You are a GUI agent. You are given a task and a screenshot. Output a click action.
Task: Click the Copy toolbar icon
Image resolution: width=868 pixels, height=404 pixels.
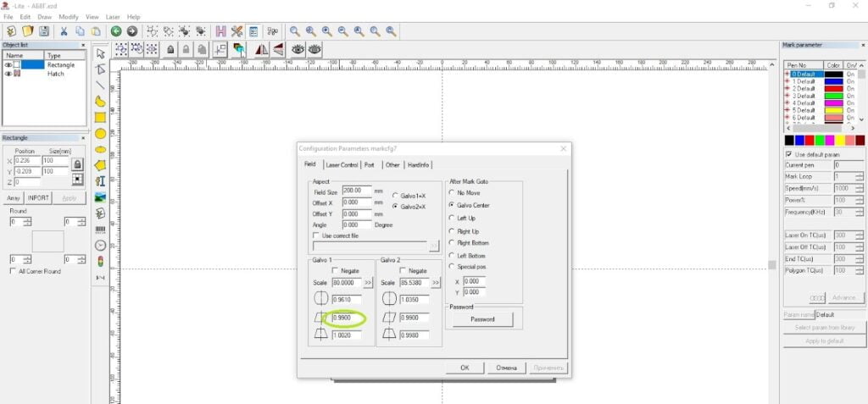81,31
